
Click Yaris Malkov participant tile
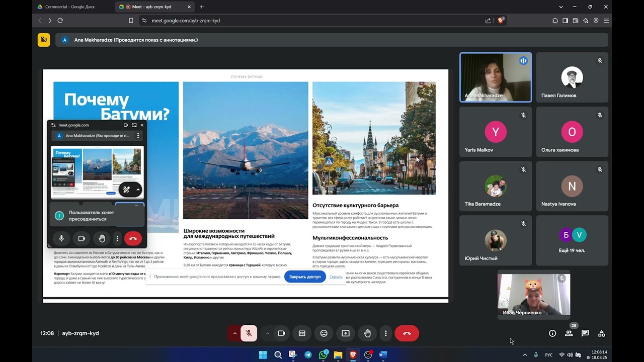coord(496,132)
